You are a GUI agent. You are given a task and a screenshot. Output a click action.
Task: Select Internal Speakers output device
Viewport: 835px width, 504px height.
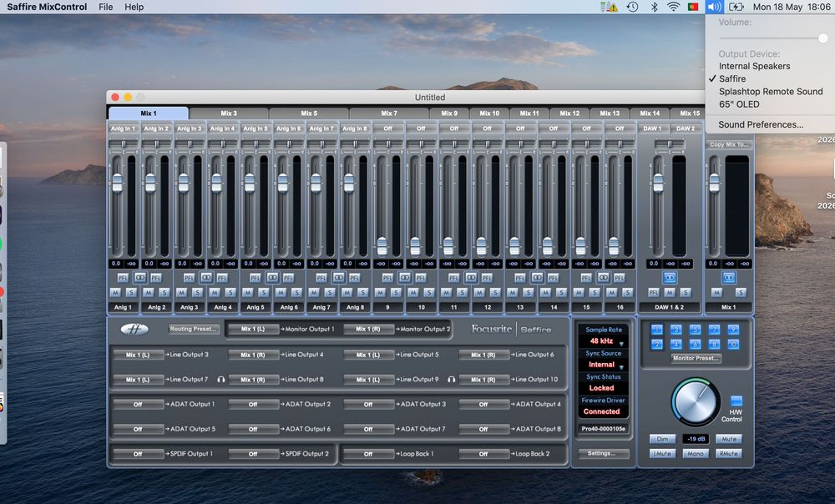click(x=754, y=66)
